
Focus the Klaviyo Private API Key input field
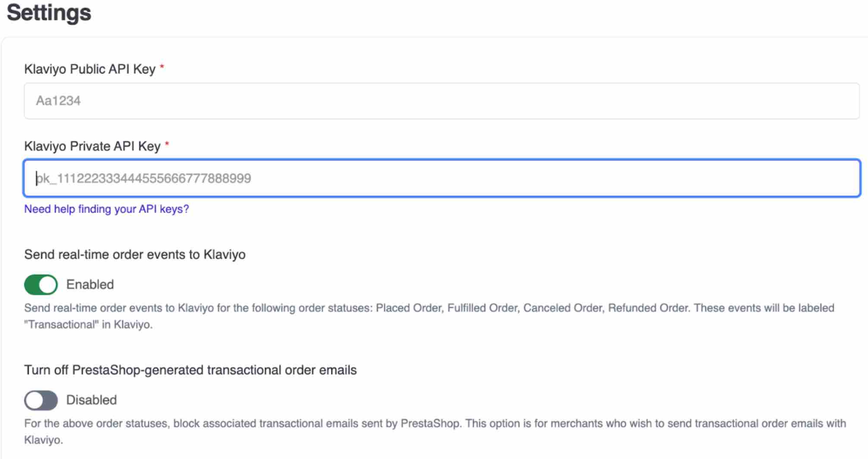[x=441, y=178]
